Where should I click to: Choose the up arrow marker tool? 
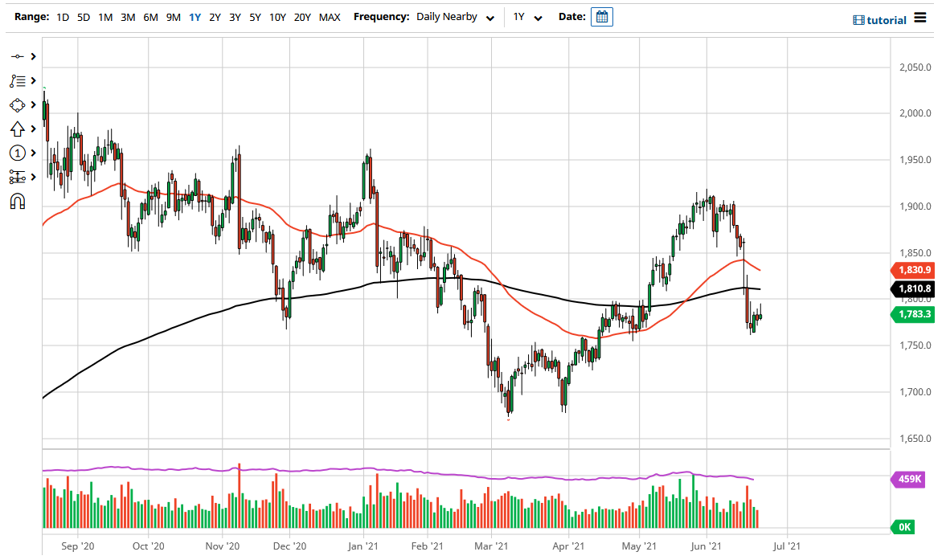coord(18,129)
